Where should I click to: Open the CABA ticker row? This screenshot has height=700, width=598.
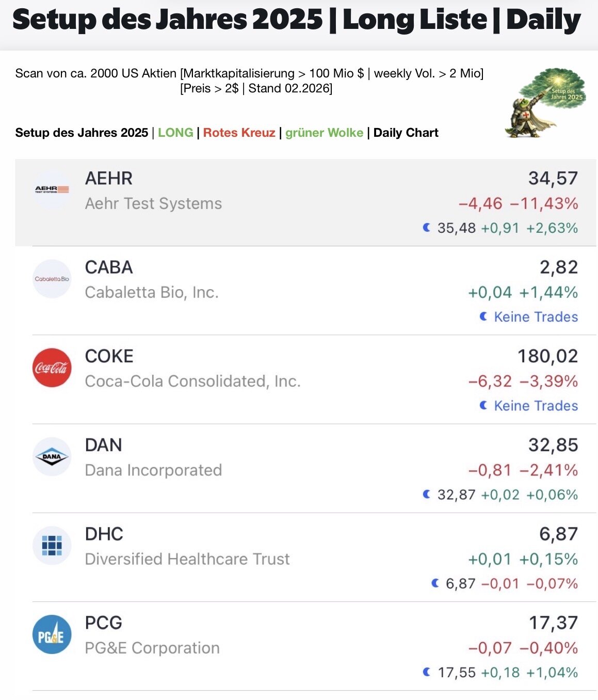(109, 267)
